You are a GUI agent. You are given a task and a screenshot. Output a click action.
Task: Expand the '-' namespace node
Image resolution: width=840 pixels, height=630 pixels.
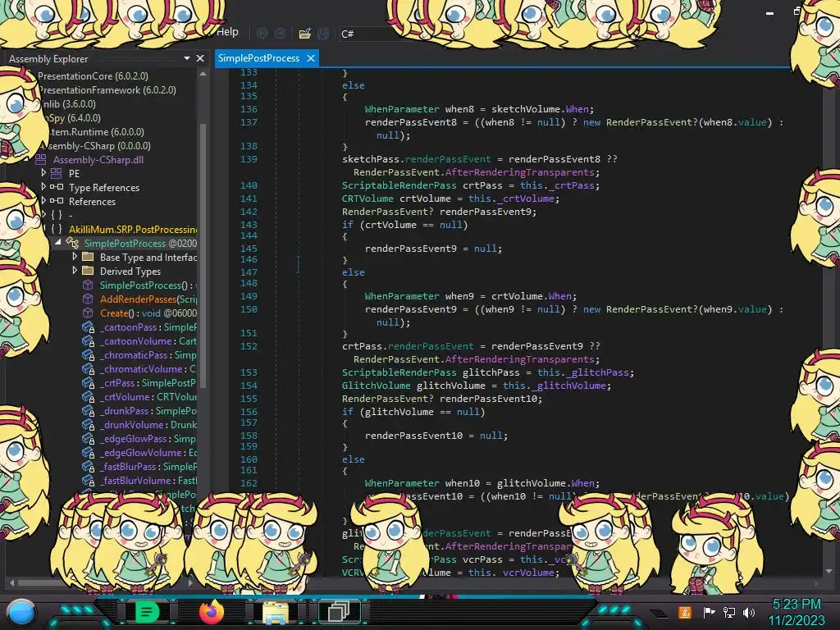tap(44, 215)
